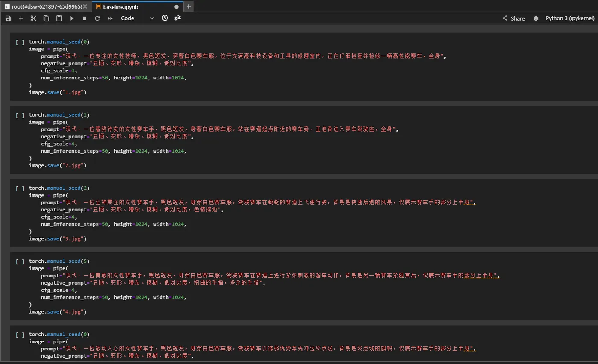Click cfg_scale=4 in the 4.jpg cell
The height and width of the screenshot is (364, 598).
coord(59,290)
